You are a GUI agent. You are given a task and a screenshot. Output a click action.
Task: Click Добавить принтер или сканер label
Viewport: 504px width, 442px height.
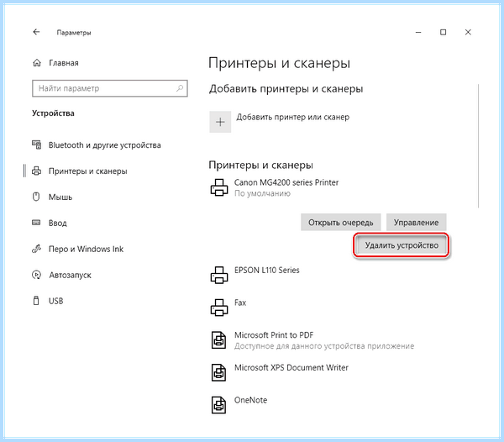(x=293, y=117)
